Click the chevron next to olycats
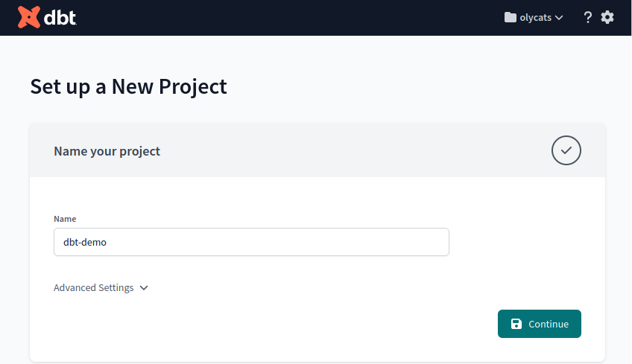This screenshot has width=632, height=364. 559,18
